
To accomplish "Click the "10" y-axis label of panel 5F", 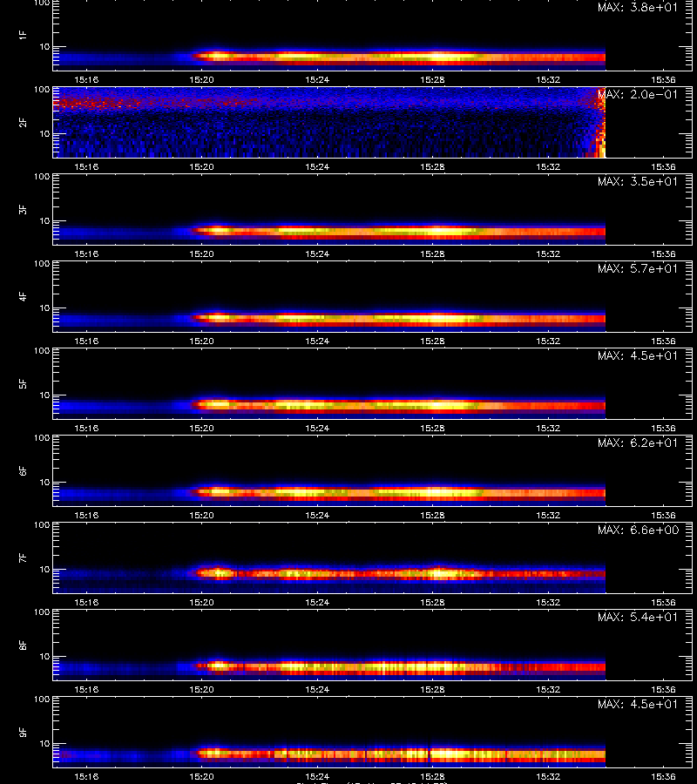I will [45, 395].
